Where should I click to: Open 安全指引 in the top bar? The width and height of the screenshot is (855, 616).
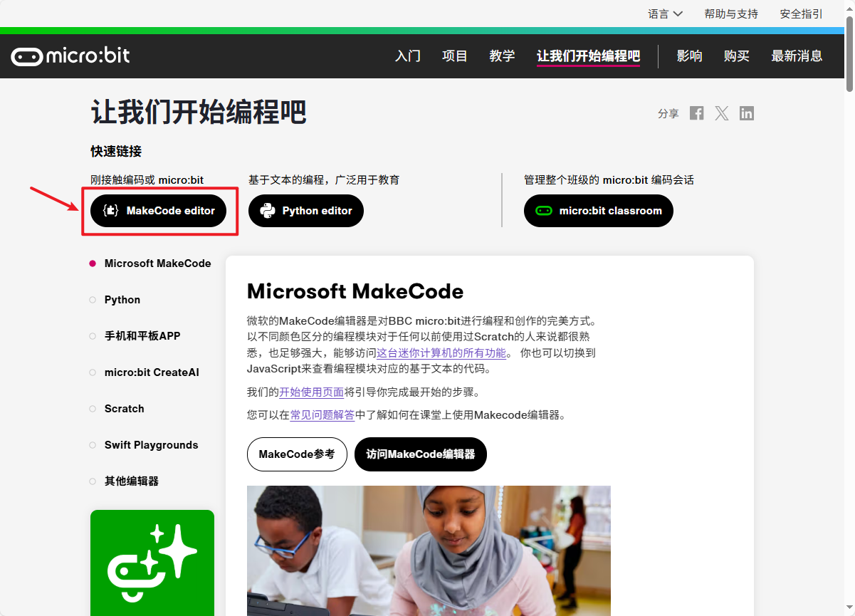click(x=802, y=14)
